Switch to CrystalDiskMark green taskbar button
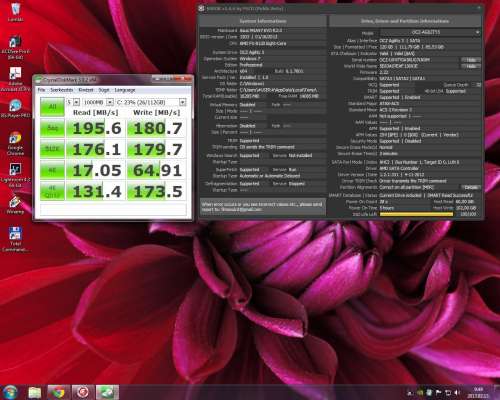The width and height of the screenshot is (500, 400). point(107,392)
